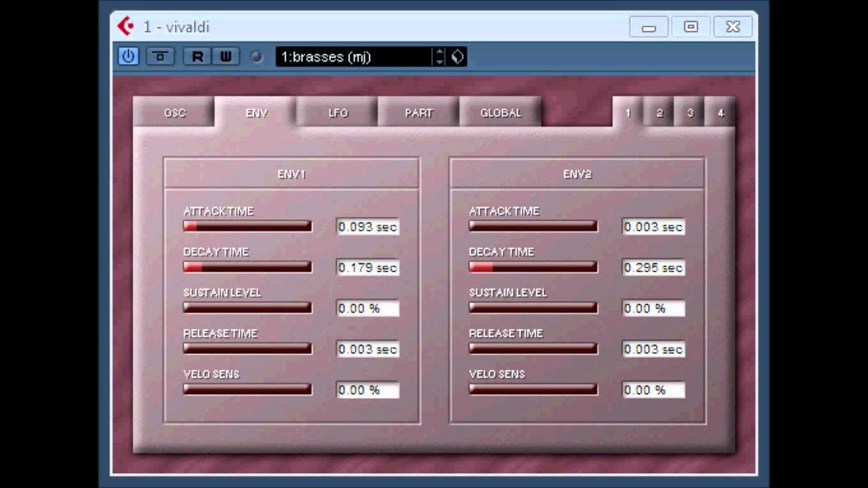Click ENV1 velo sens value 0.00 %
868x488 pixels.
click(368, 390)
